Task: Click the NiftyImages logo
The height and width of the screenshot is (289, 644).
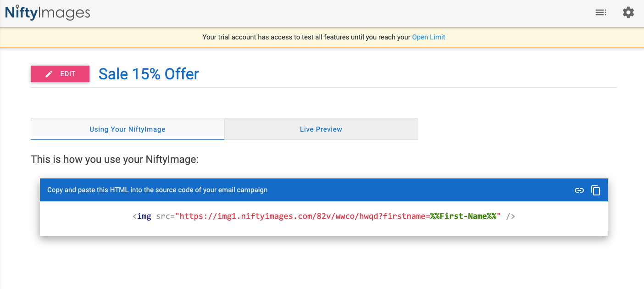Action: click(x=48, y=13)
